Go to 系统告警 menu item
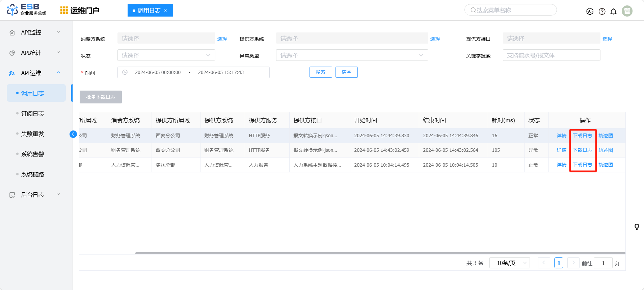The image size is (644, 290). point(33,154)
